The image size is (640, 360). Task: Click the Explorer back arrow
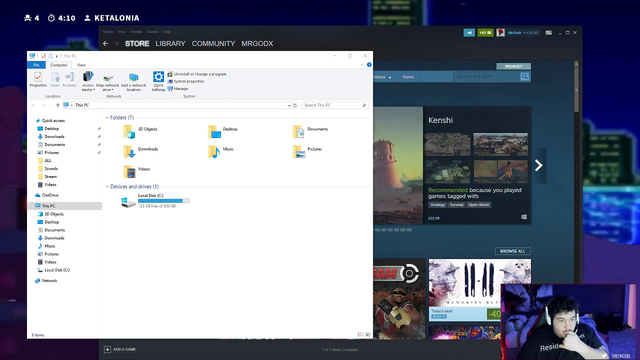coord(33,105)
